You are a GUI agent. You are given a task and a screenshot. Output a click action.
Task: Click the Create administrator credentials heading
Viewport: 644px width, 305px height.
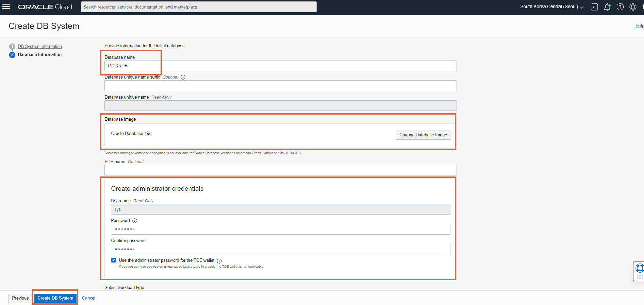point(157,189)
